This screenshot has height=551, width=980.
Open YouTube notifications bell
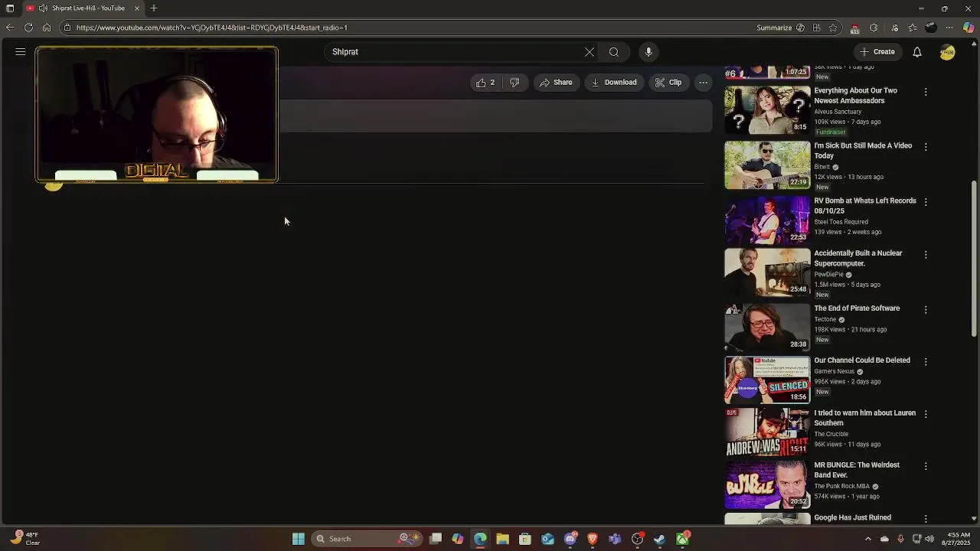tap(917, 52)
